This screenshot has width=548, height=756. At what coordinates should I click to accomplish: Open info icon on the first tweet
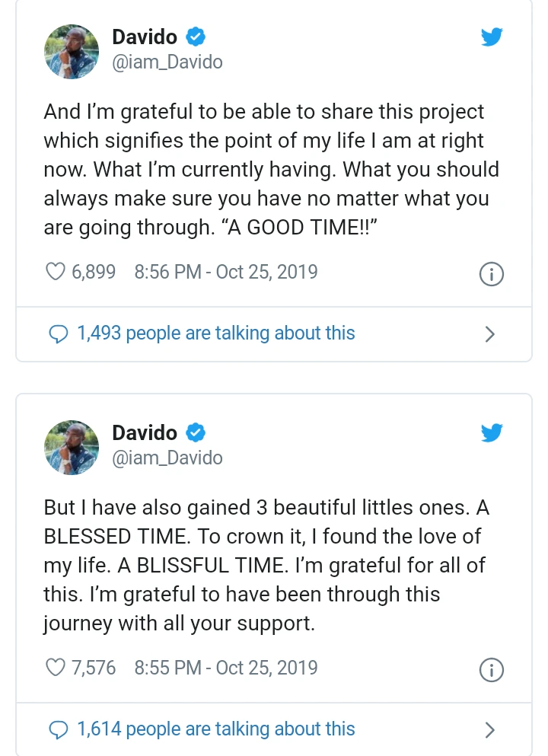[x=492, y=274]
